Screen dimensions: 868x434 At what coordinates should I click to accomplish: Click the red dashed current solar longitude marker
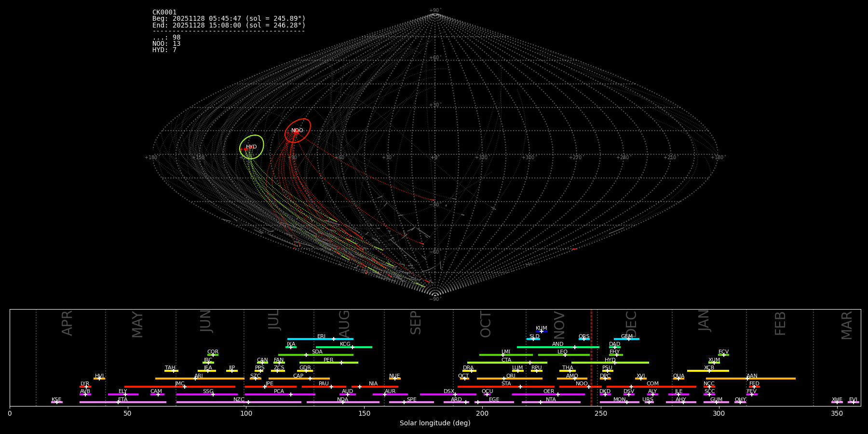[x=591, y=357]
